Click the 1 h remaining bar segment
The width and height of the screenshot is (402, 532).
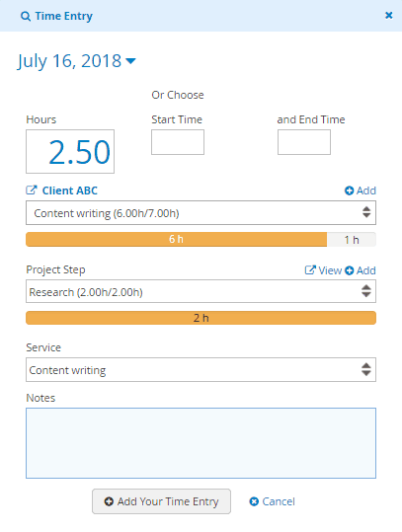pyautogui.click(x=352, y=240)
